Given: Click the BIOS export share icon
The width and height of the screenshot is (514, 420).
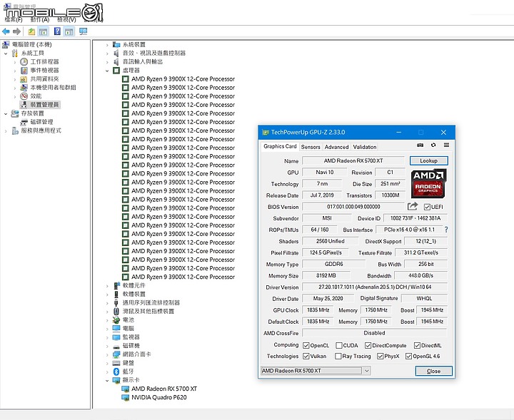Looking at the screenshot, I should tap(413, 206).
